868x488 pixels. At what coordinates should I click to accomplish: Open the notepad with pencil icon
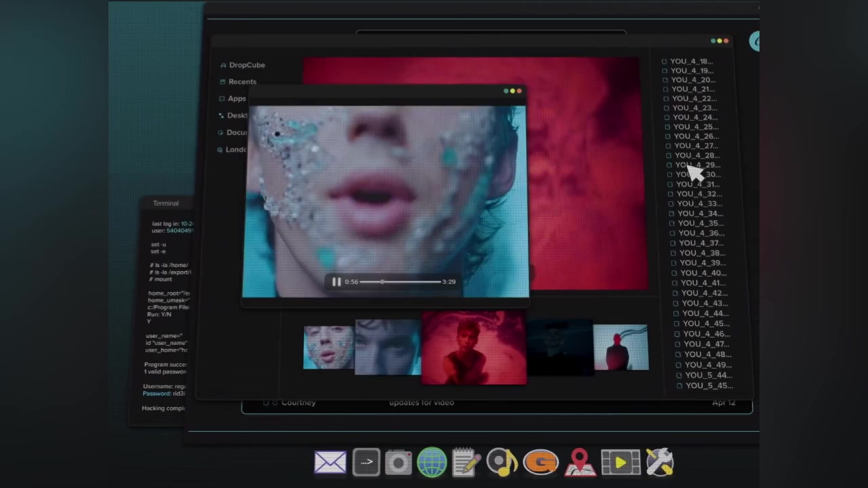pyautogui.click(x=467, y=463)
